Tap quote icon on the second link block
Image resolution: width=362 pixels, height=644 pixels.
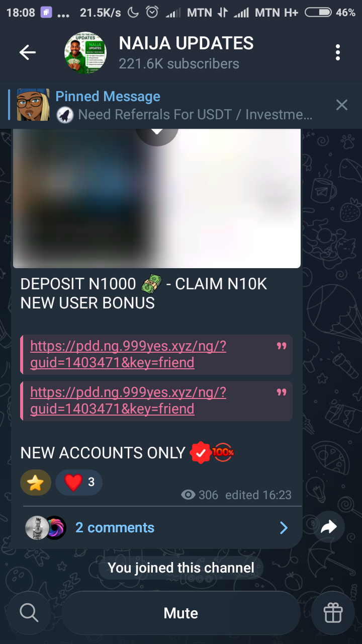click(x=282, y=392)
